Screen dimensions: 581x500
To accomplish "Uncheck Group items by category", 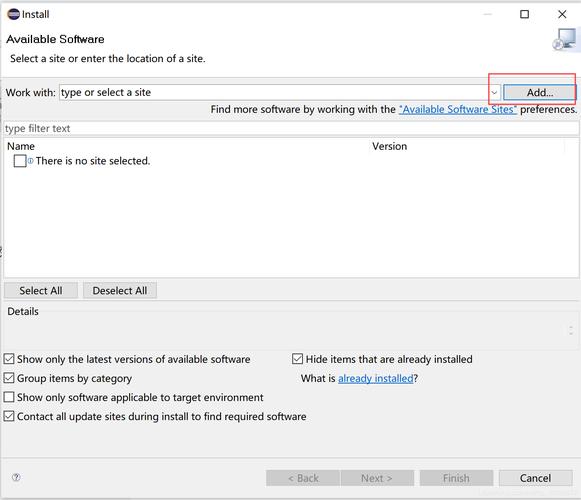I will (x=9, y=378).
